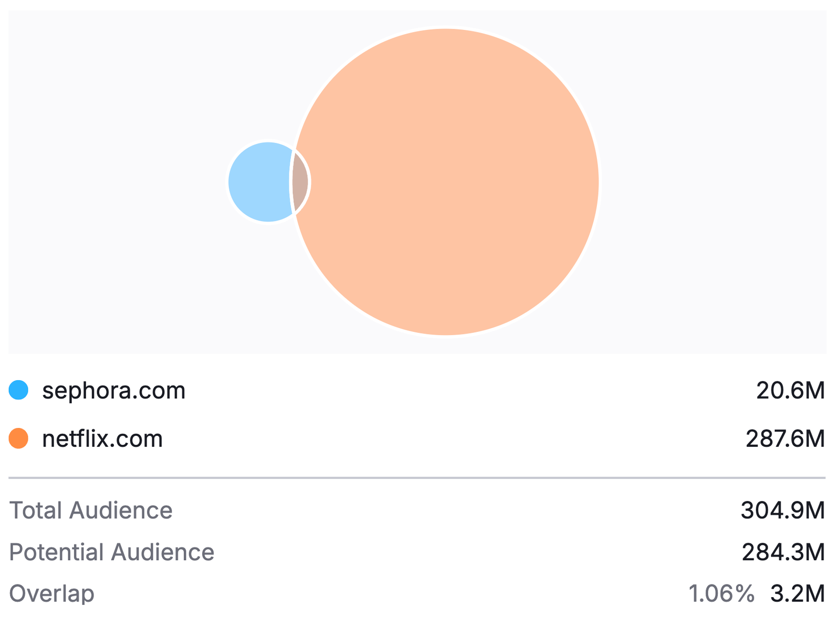
Task: Click the Potential Audience label
Action: (x=112, y=552)
